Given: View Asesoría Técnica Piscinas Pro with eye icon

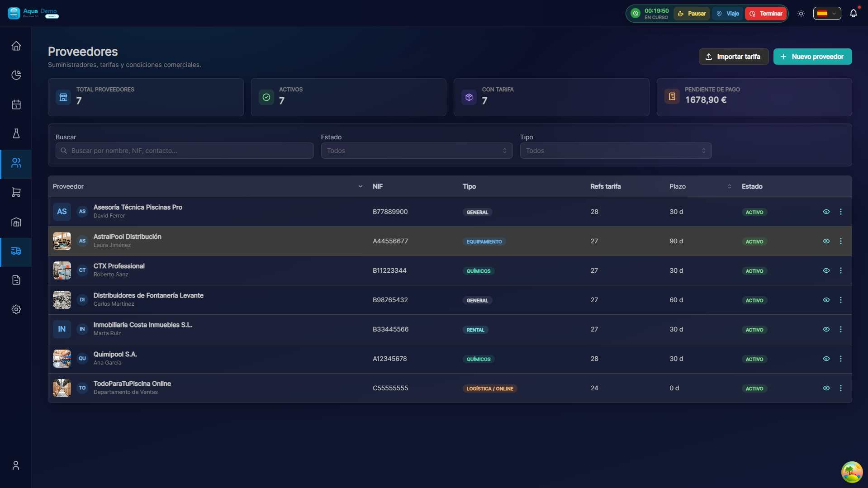Looking at the screenshot, I should [x=826, y=212].
